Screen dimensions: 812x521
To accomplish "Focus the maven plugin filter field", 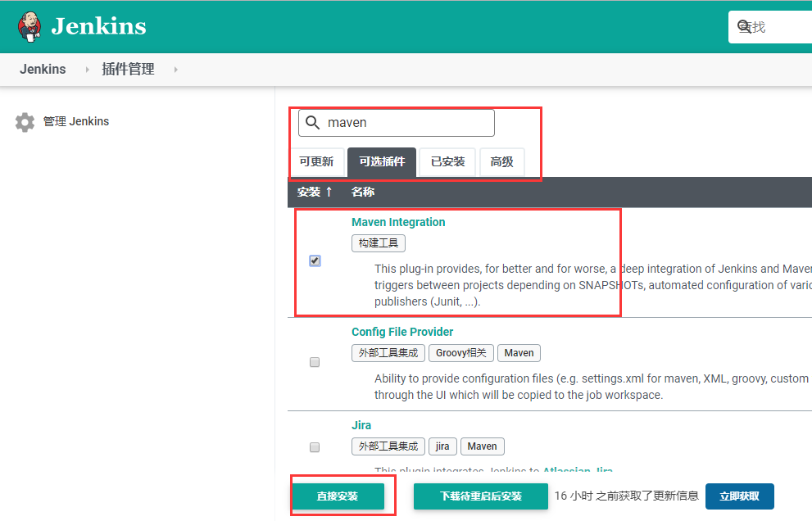I will [x=397, y=123].
